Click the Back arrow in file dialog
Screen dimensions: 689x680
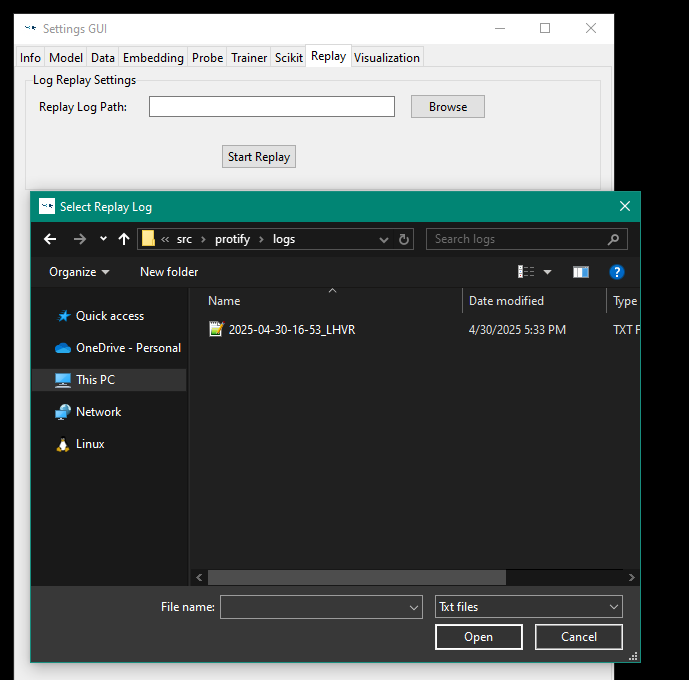[50, 239]
